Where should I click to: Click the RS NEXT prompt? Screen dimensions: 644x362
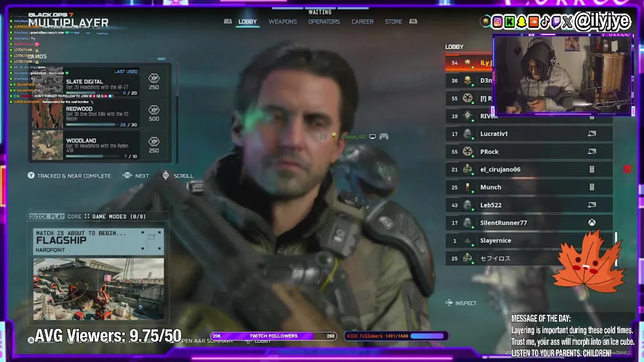[x=136, y=175]
